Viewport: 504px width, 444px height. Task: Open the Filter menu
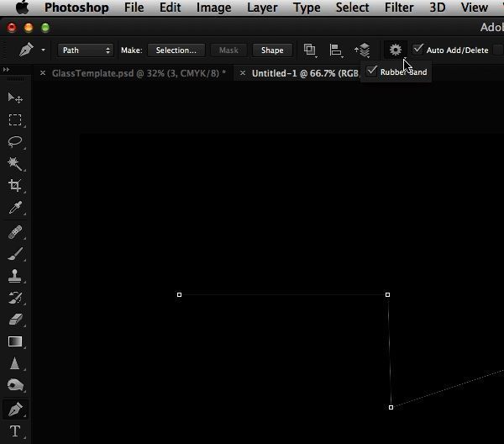click(399, 8)
